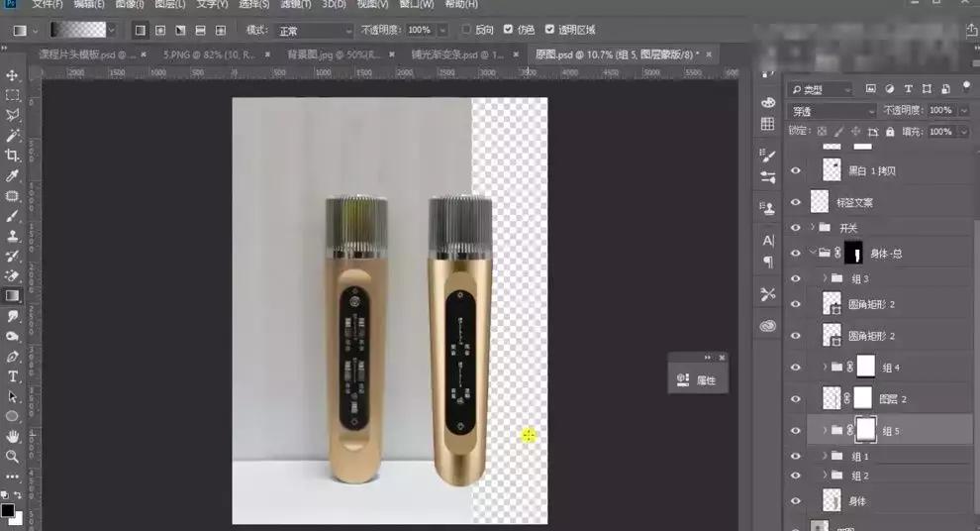The width and height of the screenshot is (980, 531).
Task: Filter layers by type layers icon
Action: 908,89
